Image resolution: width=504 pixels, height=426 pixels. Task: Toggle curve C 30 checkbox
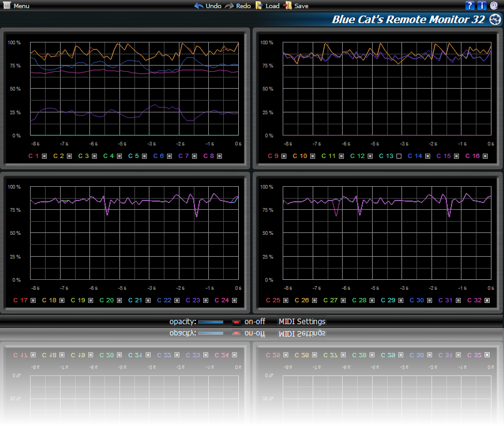pos(430,300)
